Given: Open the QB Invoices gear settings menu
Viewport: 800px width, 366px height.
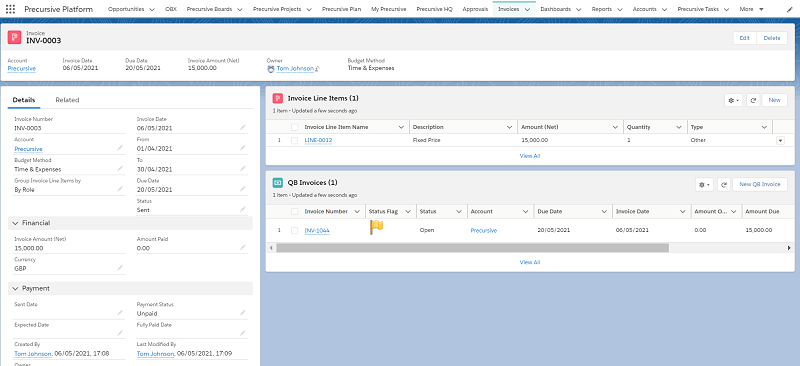Looking at the screenshot, I should 704,184.
